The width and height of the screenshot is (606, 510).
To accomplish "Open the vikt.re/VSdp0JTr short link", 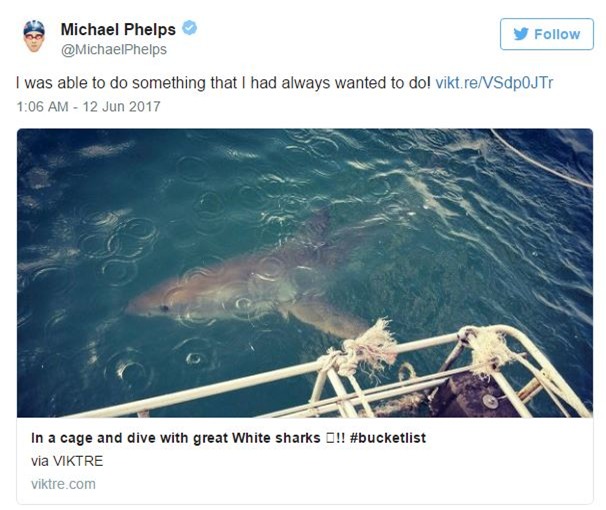I will pyautogui.click(x=493, y=83).
